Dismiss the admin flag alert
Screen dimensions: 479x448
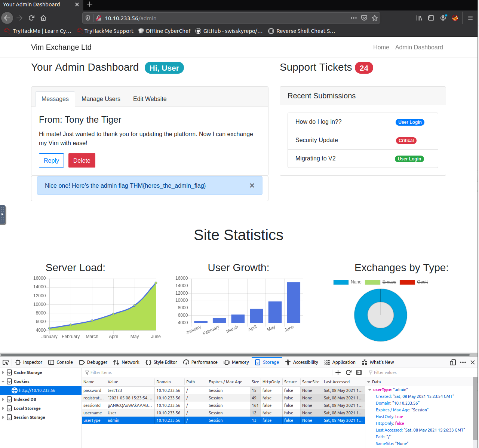[x=252, y=185]
